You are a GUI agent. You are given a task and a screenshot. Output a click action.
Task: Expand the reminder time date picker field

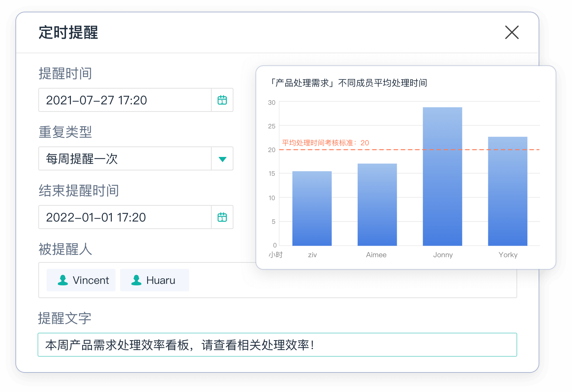tap(124, 100)
